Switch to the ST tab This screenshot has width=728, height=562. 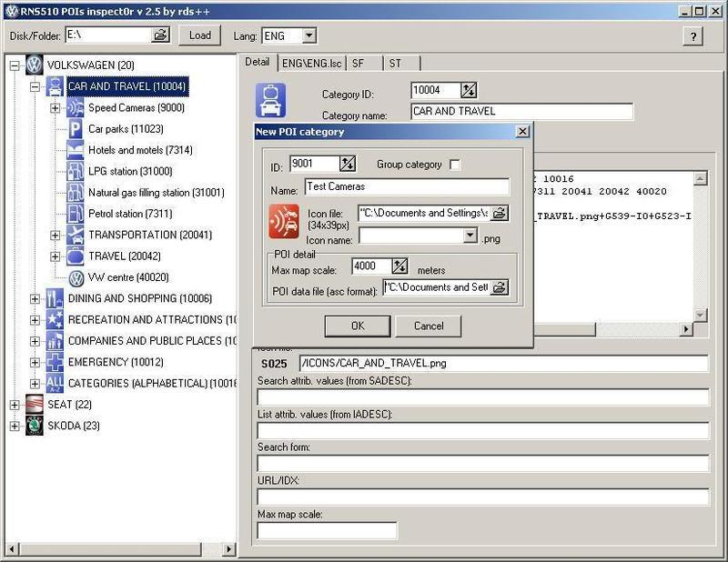tap(402, 64)
